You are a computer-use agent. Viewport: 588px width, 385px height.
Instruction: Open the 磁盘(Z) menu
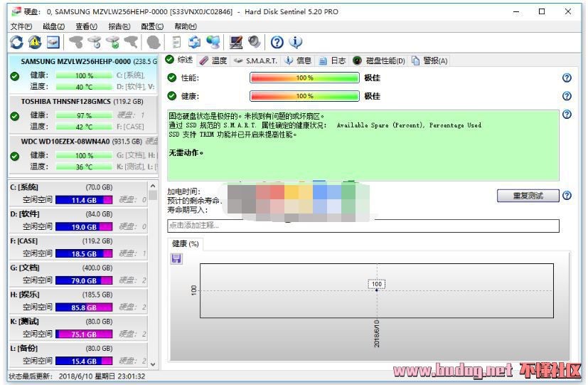[x=53, y=26]
